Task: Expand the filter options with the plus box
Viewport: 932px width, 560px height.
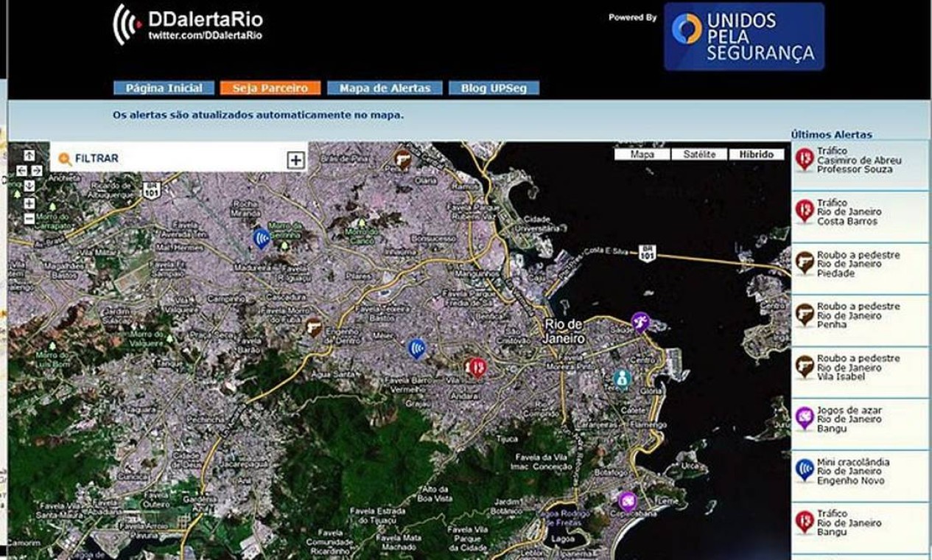Action: tap(295, 158)
